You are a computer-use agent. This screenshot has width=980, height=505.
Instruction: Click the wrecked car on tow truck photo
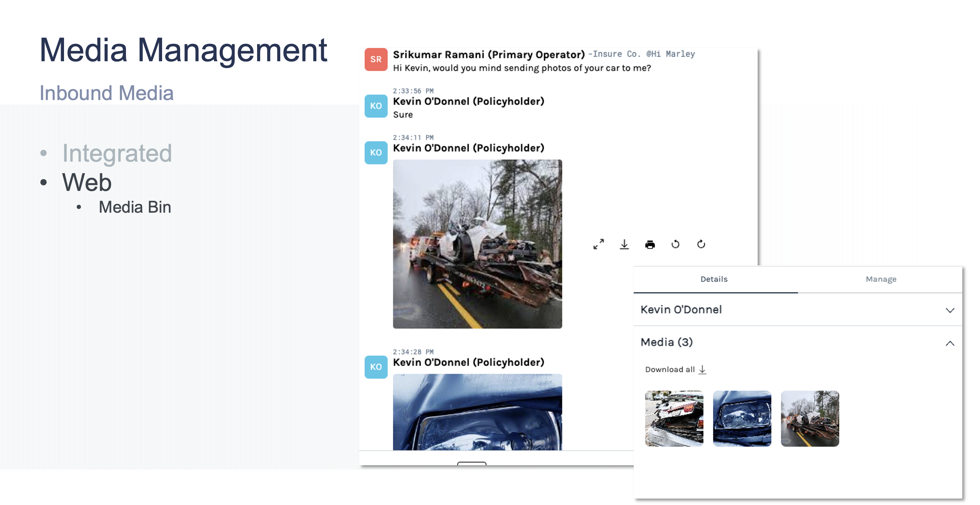pos(477,244)
